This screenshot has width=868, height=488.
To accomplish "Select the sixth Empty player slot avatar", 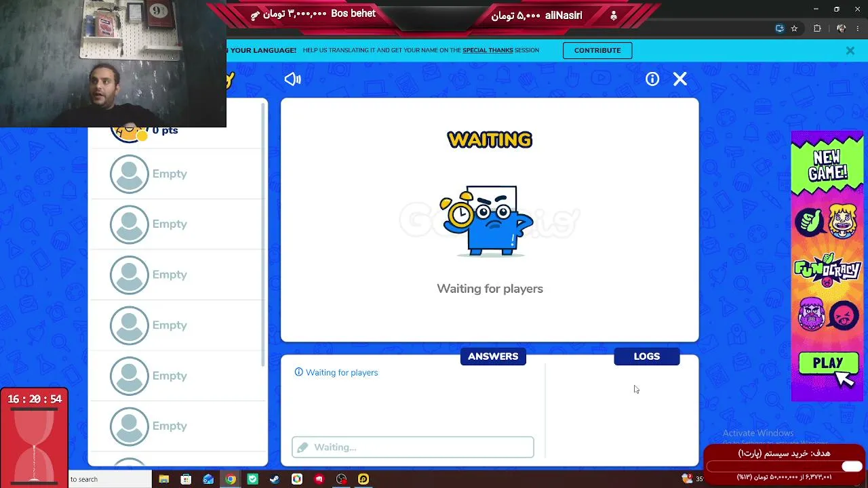I will 129,426.
